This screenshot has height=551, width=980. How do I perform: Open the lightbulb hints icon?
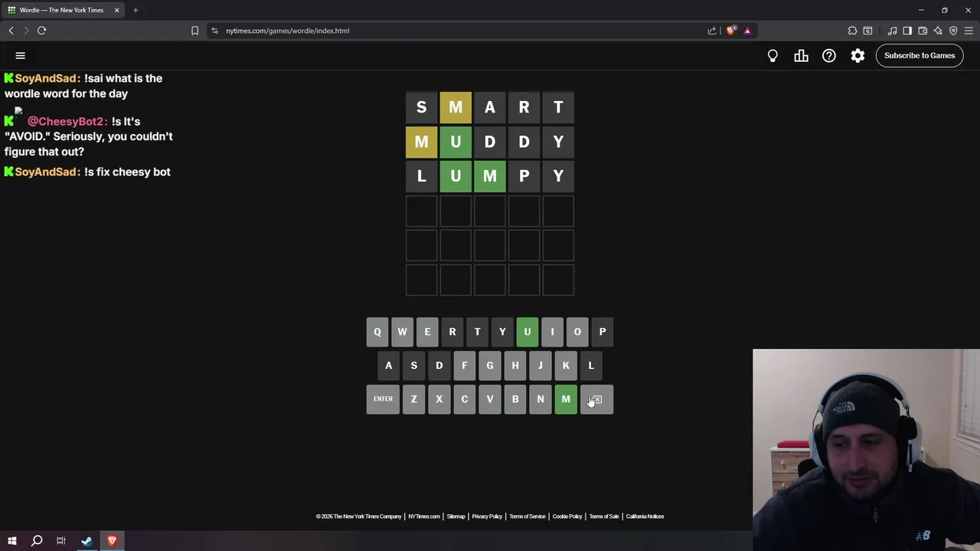(773, 55)
